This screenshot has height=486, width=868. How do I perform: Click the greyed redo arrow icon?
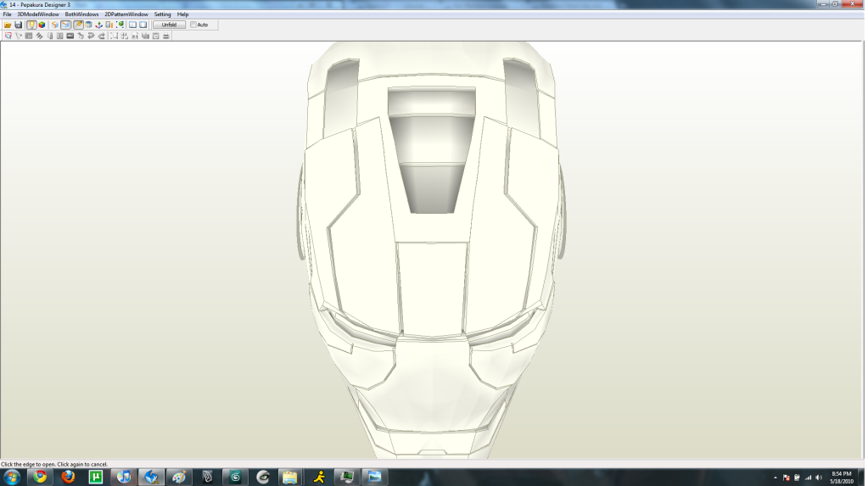coord(102,36)
